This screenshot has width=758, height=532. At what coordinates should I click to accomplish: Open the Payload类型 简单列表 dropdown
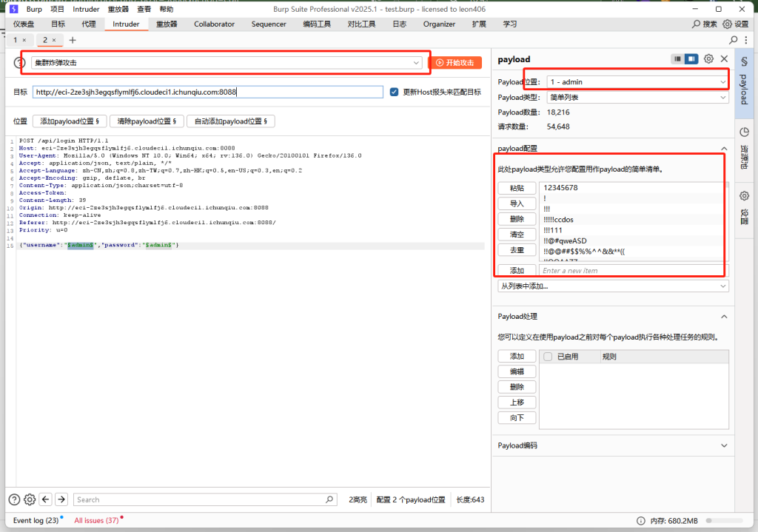click(x=637, y=97)
